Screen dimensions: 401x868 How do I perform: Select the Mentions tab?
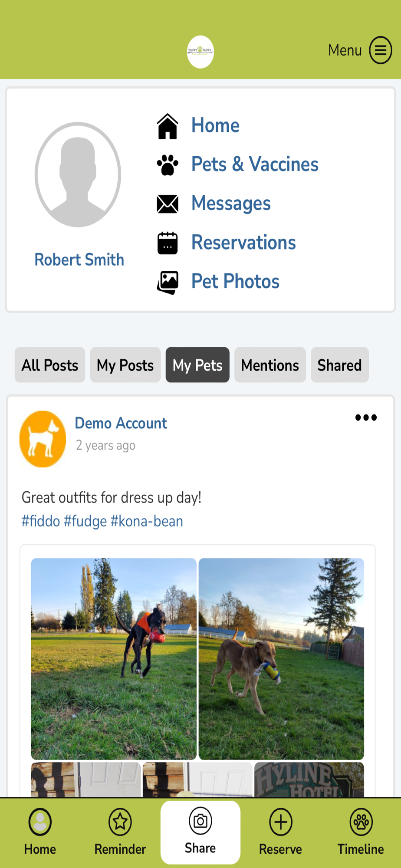270,365
